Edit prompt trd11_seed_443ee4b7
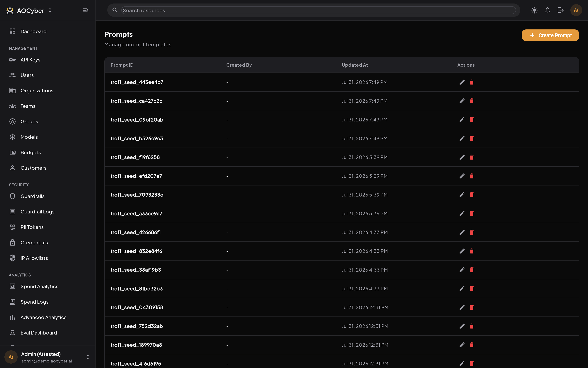 coord(462,82)
